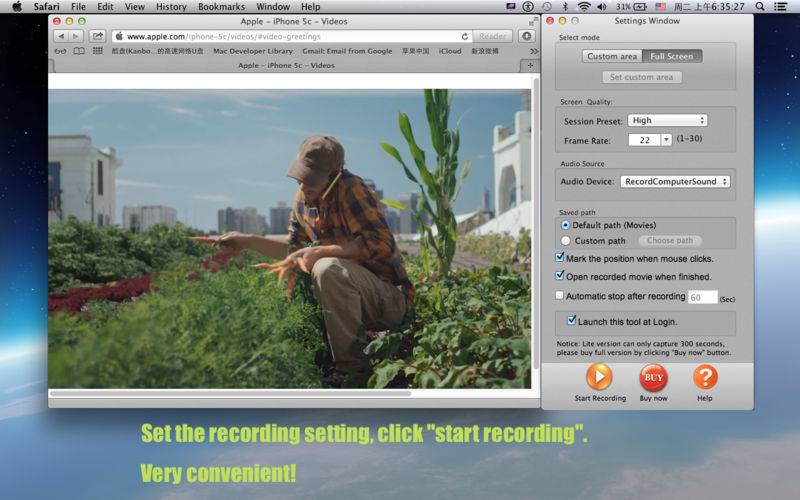
Task: Click the accessibility circle icon in menu bar
Action: click(x=528, y=7)
